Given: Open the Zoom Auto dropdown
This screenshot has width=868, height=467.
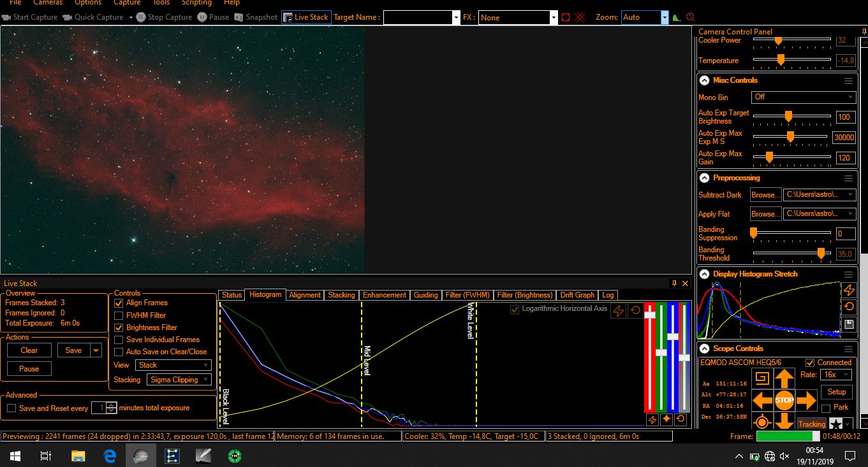Looking at the screenshot, I should point(665,17).
